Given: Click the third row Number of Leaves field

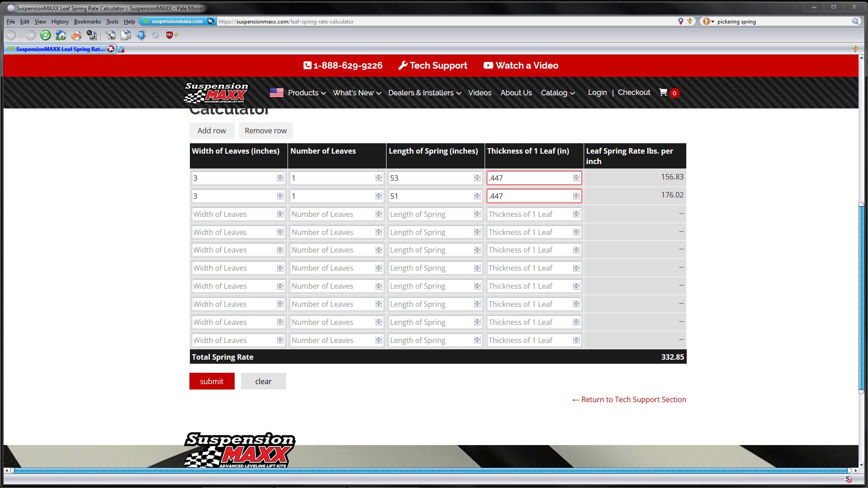Looking at the screenshot, I should pos(337,214).
